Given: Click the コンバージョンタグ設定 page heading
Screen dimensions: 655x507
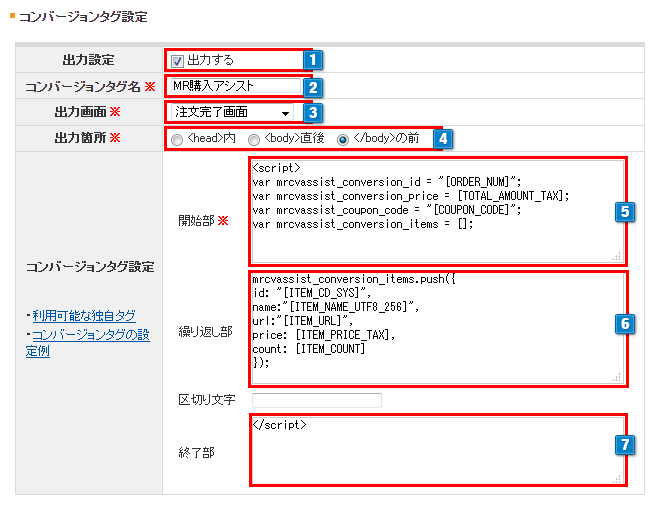Looking at the screenshot, I should point(83,17).
